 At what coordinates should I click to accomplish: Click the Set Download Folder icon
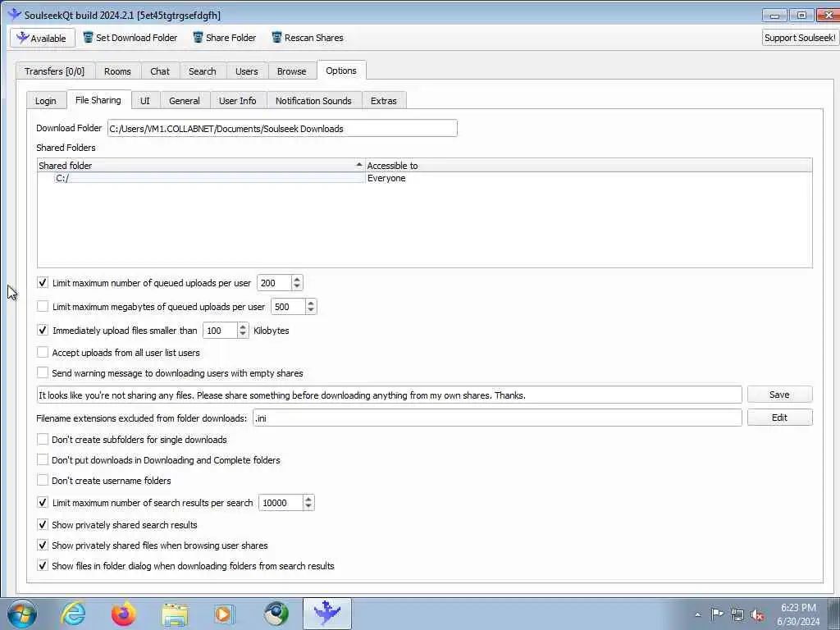[88, 38]
